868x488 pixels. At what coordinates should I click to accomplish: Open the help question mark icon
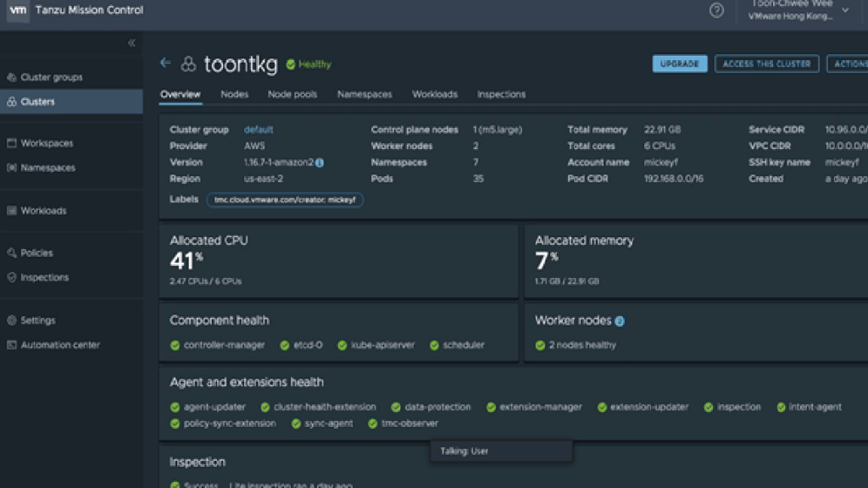[x=716, y=11]
